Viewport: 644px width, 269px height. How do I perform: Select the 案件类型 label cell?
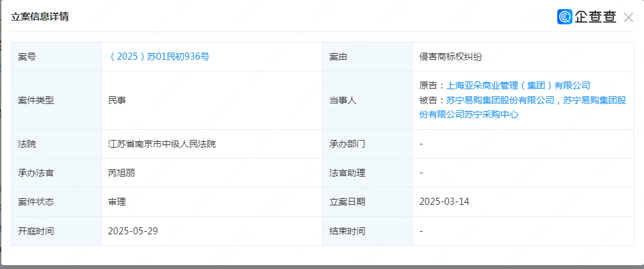57,100
